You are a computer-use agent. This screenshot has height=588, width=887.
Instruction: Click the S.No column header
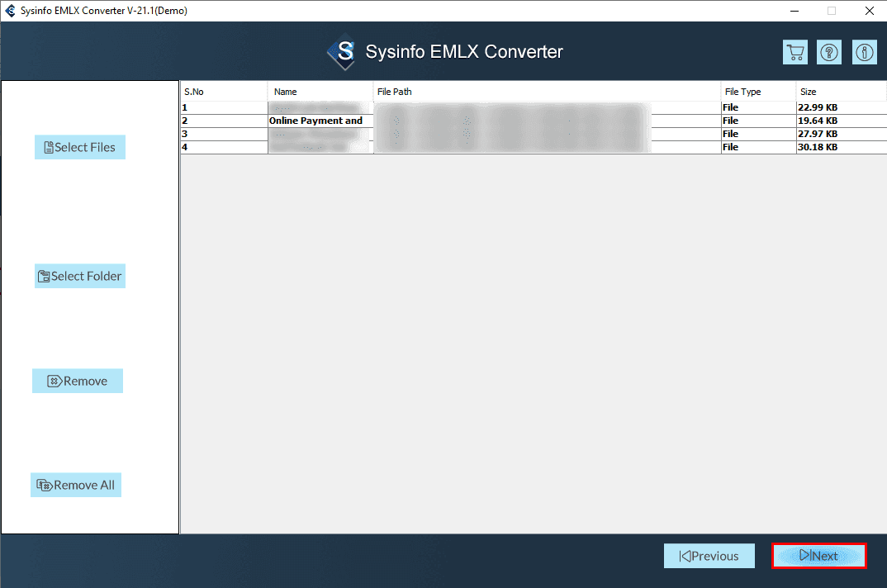coord(224,92)
